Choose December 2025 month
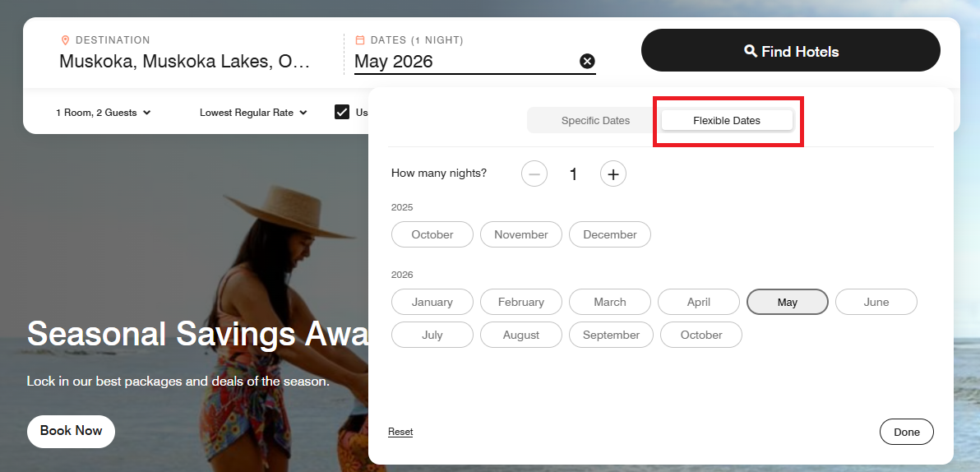Image resolution: width=980 pixels, height=472 pixels. pyautogui.click(x=609, y=234)
